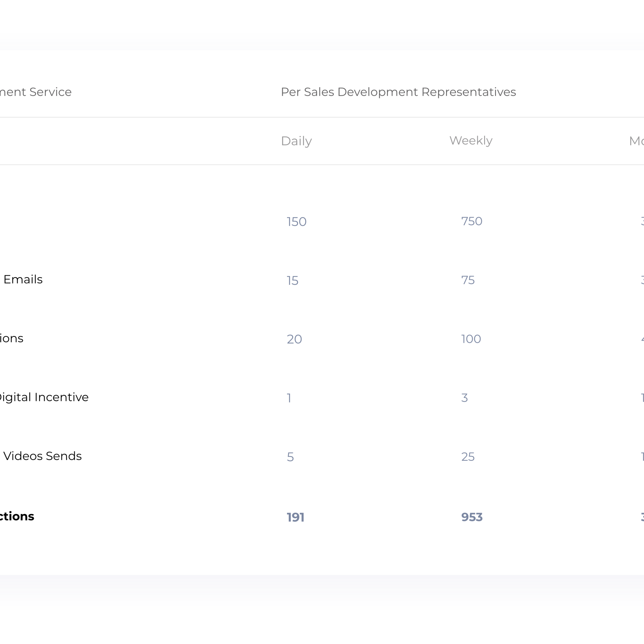
Task: Click the weekly value 100
Action: point(471,339)
